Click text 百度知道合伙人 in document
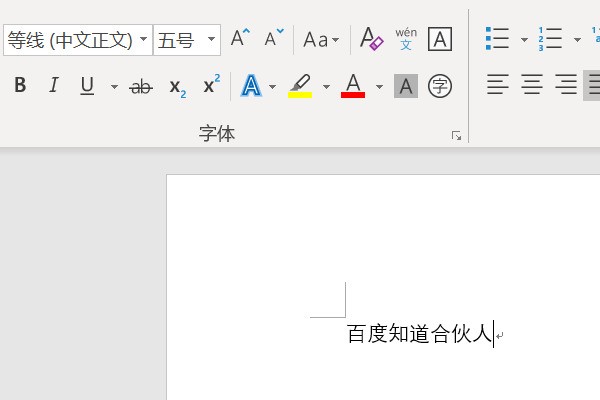Image resolution: width=600 pixels, height=400 pixels. [419, 333]
